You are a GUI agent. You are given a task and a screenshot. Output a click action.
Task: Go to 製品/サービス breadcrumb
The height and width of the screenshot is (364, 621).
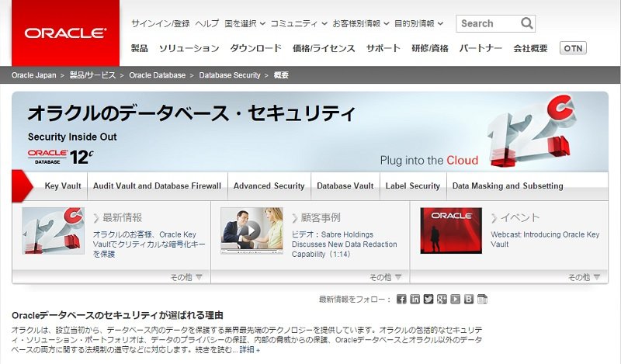tap(92, 75)
